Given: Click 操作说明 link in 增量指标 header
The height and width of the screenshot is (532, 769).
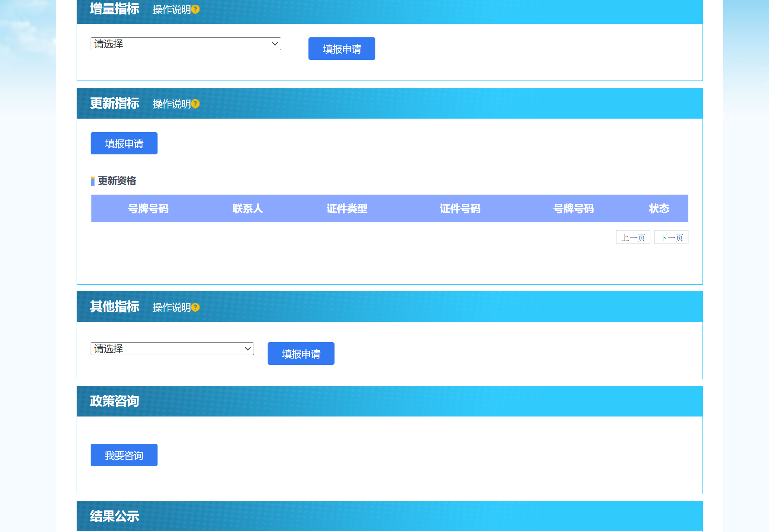Looking at the screenshot, I should point(171,10).
